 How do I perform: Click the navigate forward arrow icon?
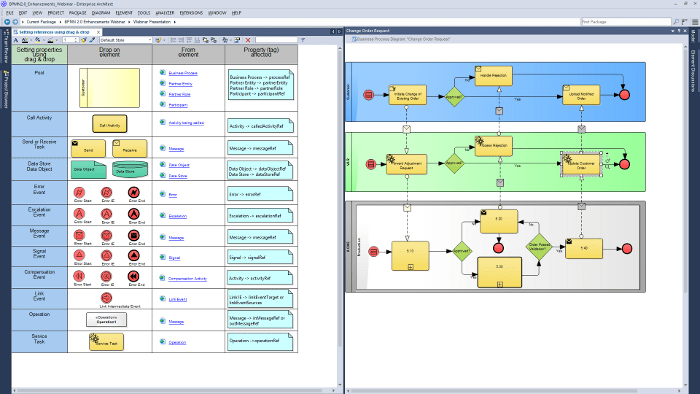pos(15,21)
